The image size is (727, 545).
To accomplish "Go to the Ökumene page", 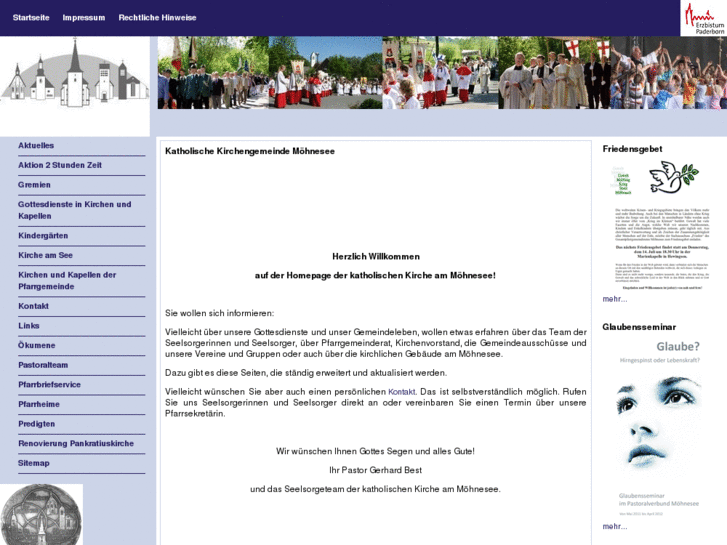I will (37, 345).
